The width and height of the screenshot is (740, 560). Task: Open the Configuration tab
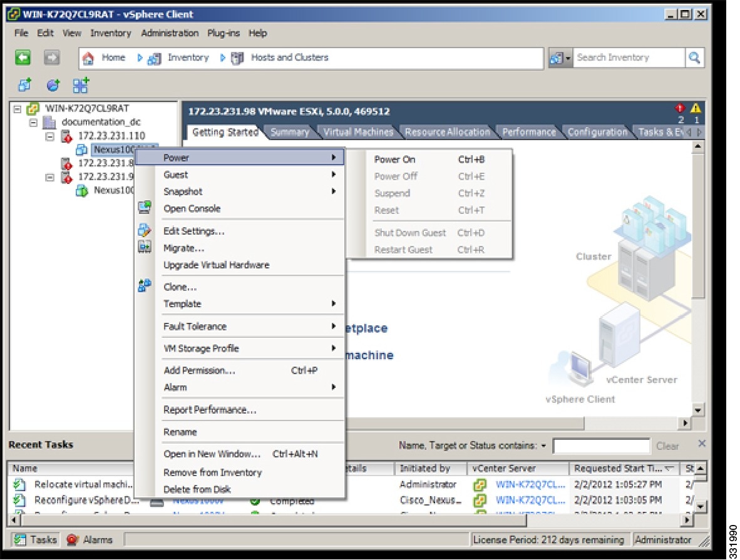pos(597,132)
